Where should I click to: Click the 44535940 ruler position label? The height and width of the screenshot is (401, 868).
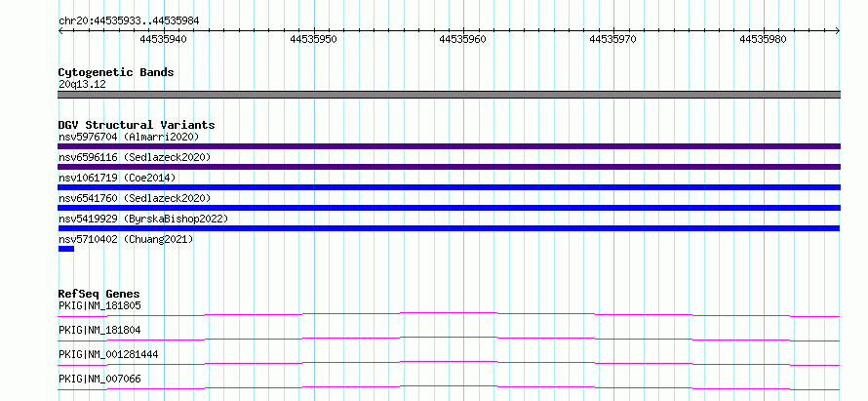click(163, 39)
